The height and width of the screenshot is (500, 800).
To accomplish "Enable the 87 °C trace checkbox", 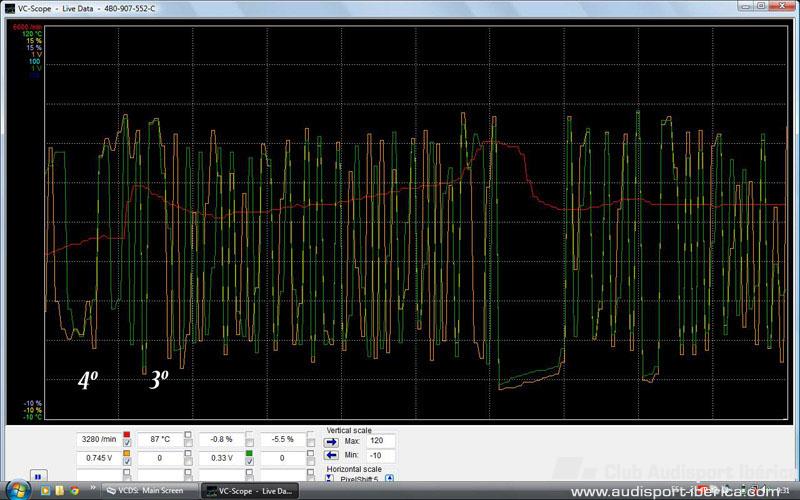I will tap(188, 443).
